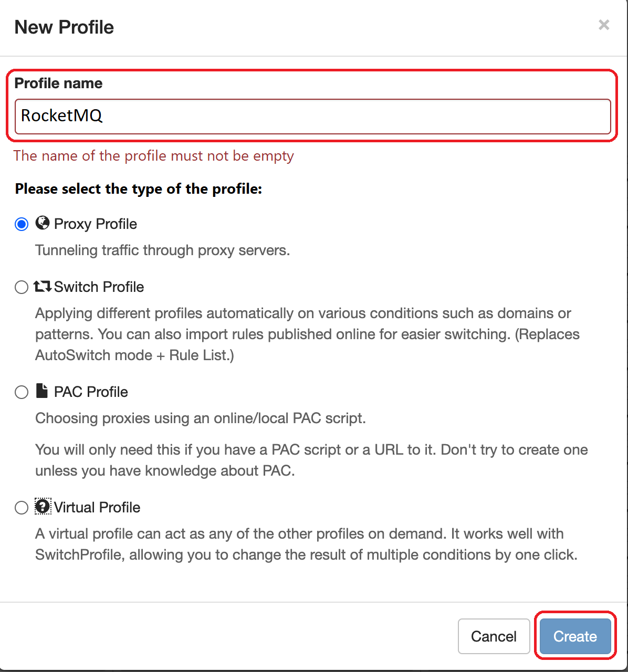Click the Proxy Profile label text
Image resolution: width=628 pixels, height=672 pixels.
(96, 224)
